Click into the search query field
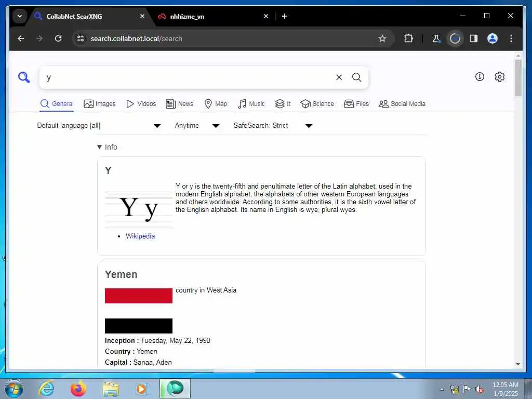 [x=188, y=77]
